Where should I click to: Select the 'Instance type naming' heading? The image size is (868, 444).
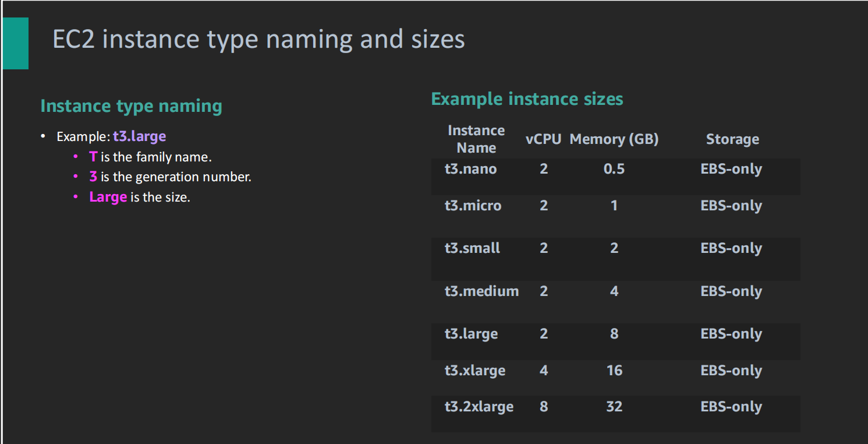click(x=131, y=106)
